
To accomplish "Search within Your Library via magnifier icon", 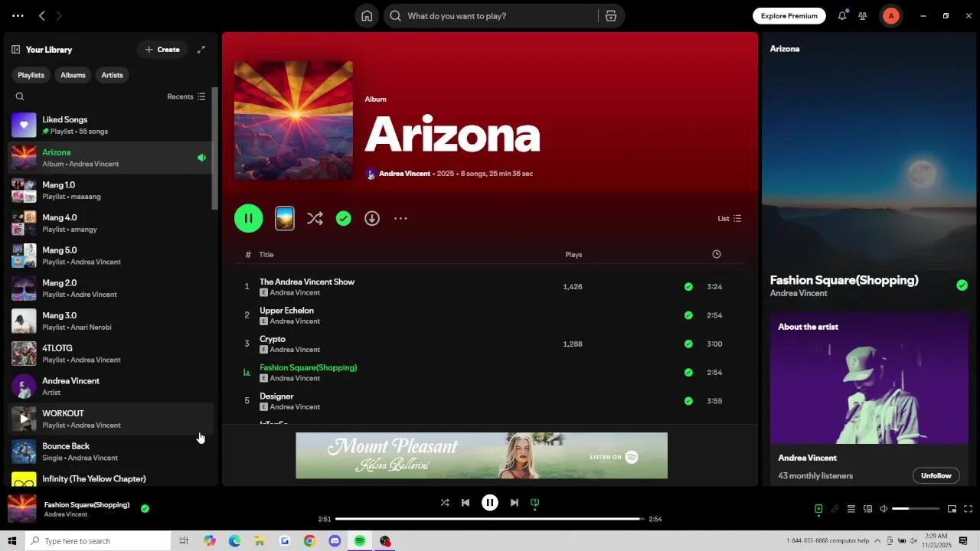I will point(20,96).
